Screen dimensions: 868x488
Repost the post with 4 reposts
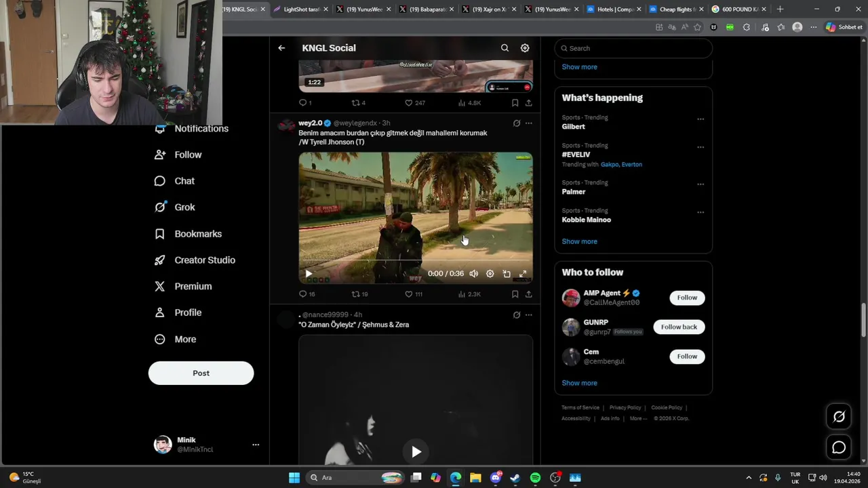[x=358, y=103]
